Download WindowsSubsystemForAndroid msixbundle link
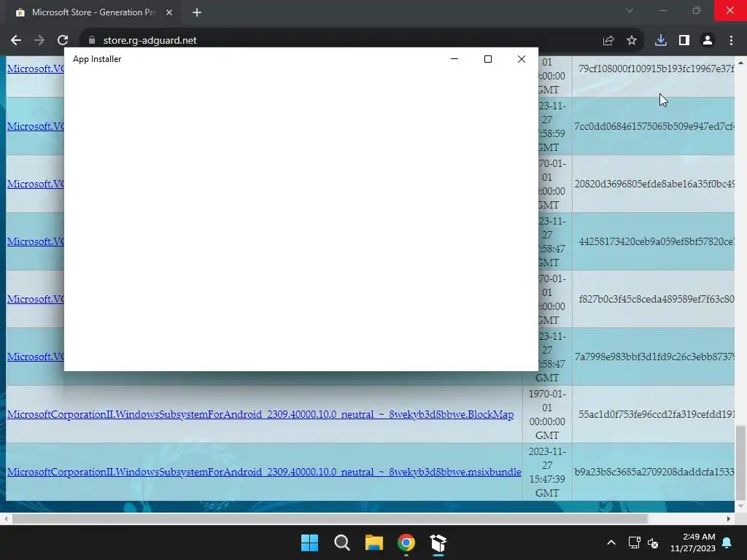The height and width of the screenshot is (560, 747). coord(264,472)
